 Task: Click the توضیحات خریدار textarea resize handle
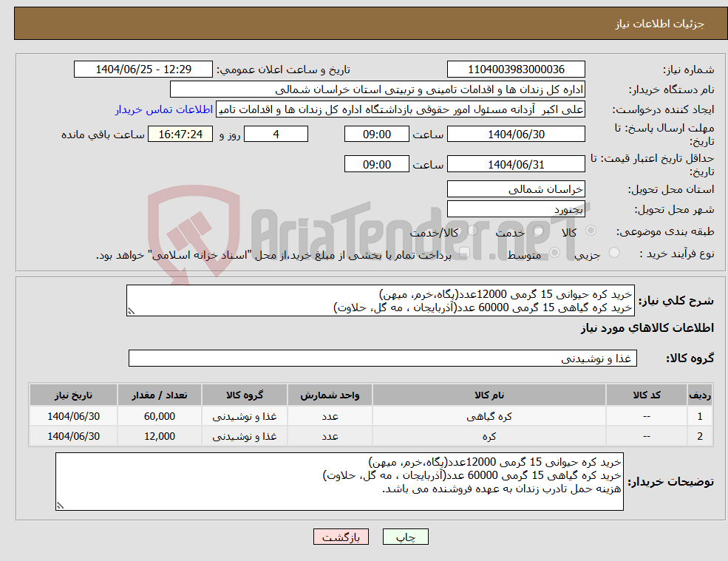(59, 504)
